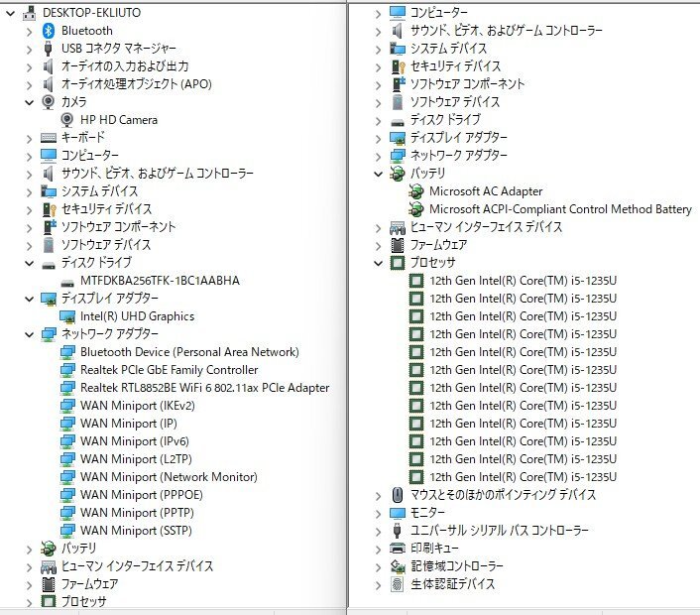Collapse ディスプレイ アダプター in the left pane
The width and height of the screenshot is (700, 615).
(x=29, y=300)
